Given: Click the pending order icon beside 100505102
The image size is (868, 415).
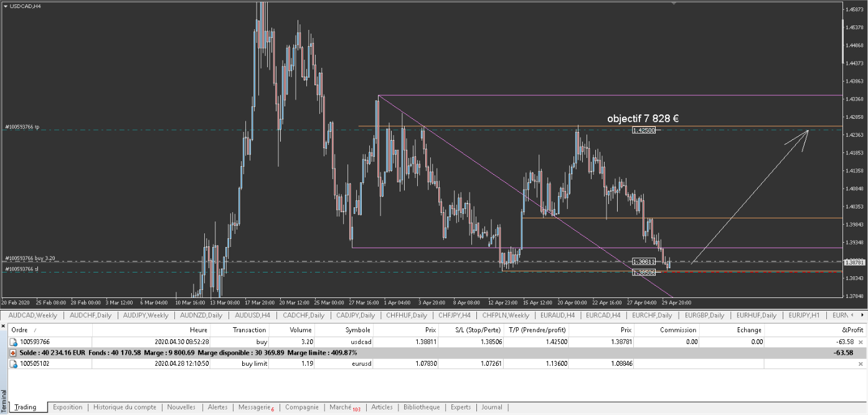Looking at the screenshot, I should pos(14,363).
